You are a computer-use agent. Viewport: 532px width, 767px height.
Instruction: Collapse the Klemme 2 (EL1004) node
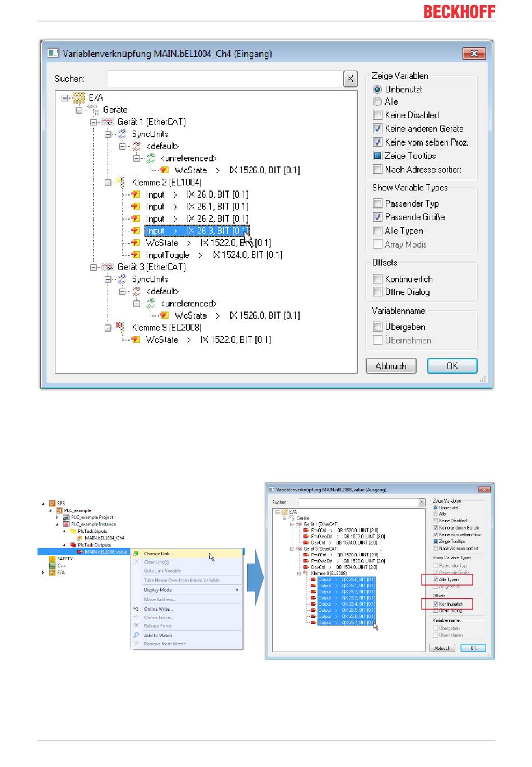coord(108,183)
